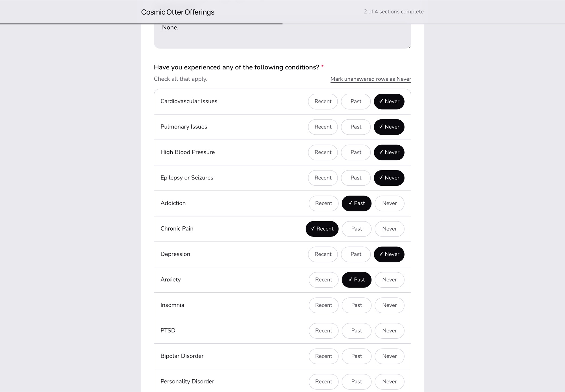Viewport: 565px width, 392px height.
Task: Change Chronic Pain to Never
Action: [389, 229]
